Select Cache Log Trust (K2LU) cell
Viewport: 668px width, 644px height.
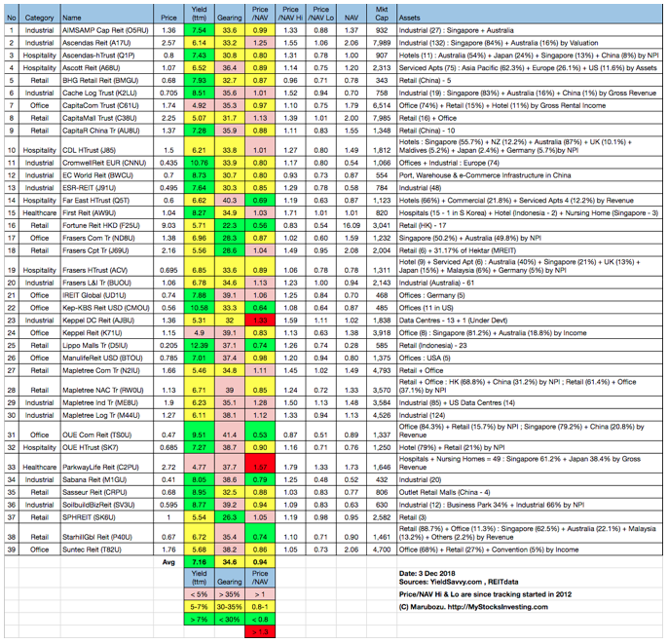[x=107, y=93]
